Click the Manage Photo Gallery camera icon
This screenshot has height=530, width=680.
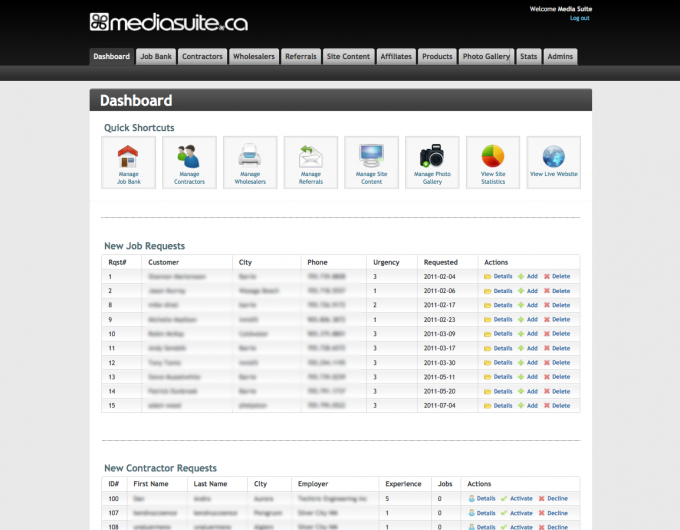432,157
